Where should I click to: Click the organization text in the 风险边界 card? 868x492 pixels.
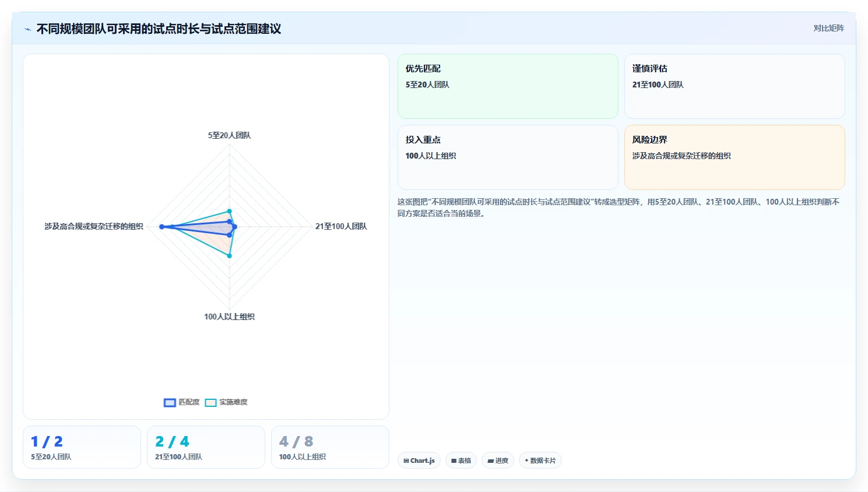tap(681, 156)
